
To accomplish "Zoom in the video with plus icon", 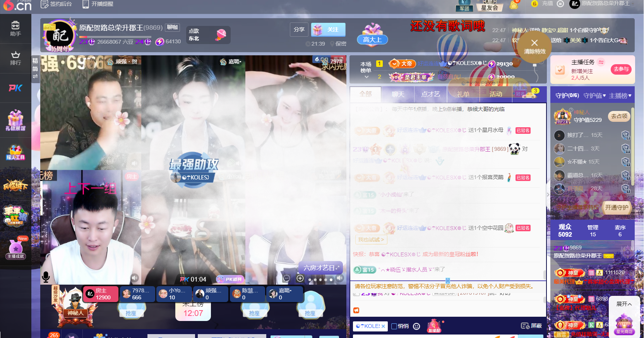I will (300, 278).
